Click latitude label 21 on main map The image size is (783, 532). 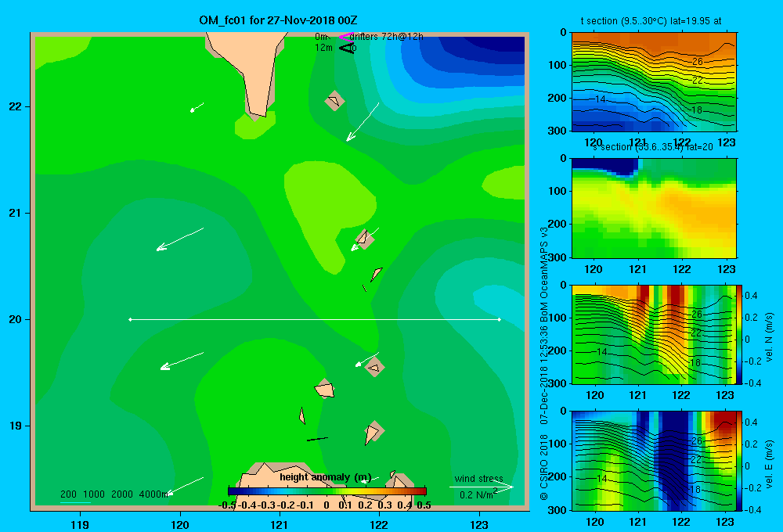[16, 213]
